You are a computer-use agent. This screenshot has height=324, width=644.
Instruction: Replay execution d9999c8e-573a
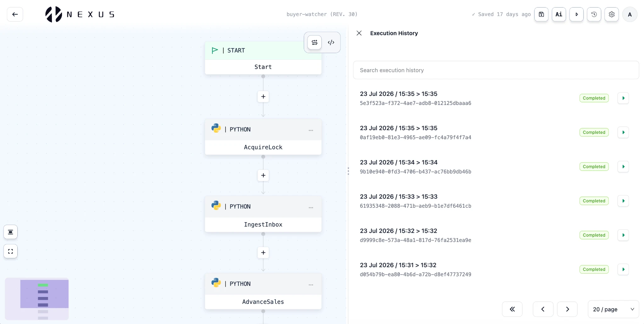(x=623, y=235)
